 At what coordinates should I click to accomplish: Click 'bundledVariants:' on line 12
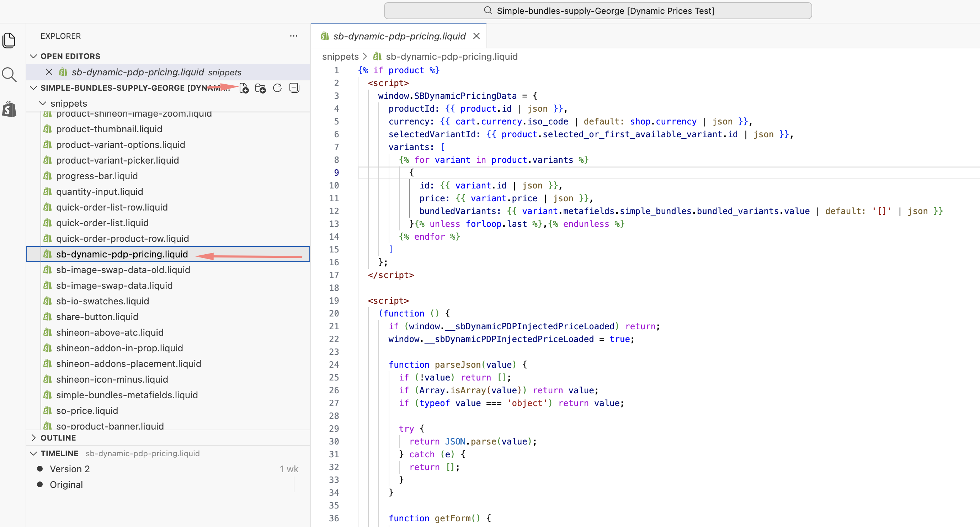pyautogui.click(x=460, y=211)
